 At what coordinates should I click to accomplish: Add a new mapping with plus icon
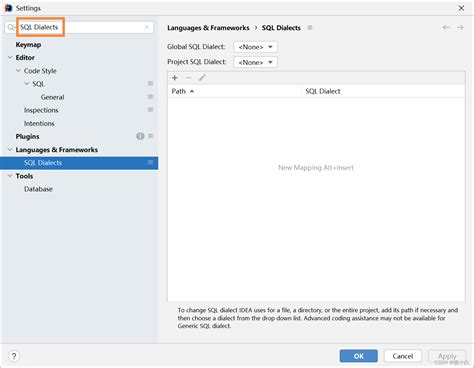(x=175, y=78)
